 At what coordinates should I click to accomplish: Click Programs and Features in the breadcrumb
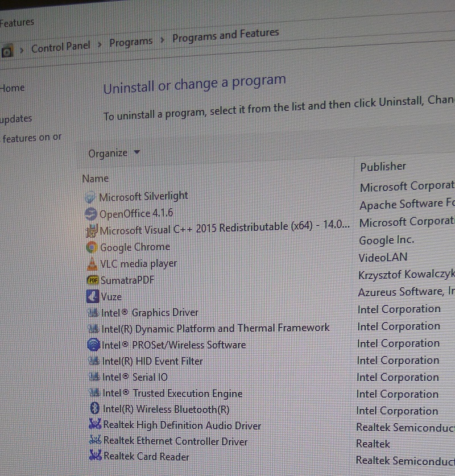click(226, 35)
